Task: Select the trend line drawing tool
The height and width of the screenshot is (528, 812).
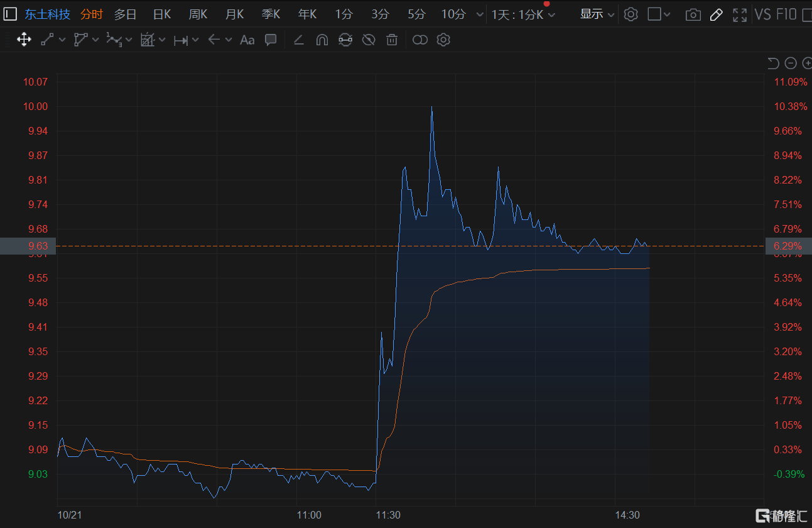Action: [x=47, y=40]
